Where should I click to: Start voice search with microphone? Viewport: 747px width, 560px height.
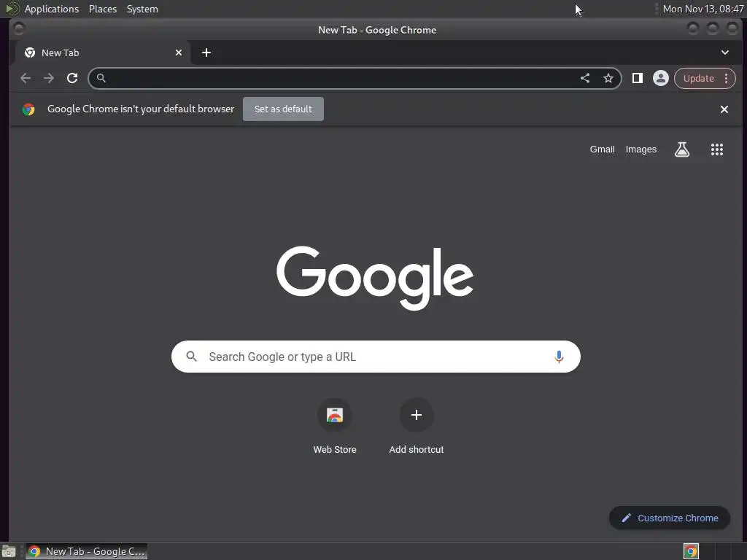pos(559,357)
